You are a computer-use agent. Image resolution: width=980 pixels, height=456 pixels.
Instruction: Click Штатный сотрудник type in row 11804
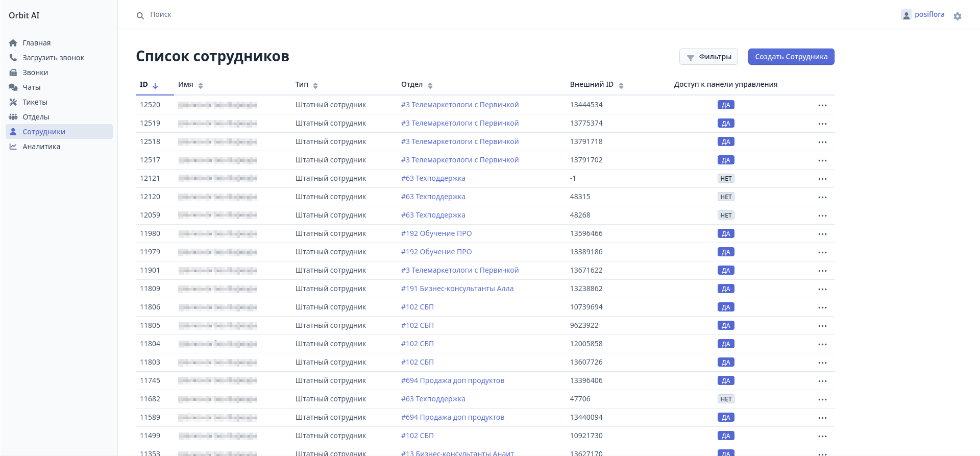331,344
